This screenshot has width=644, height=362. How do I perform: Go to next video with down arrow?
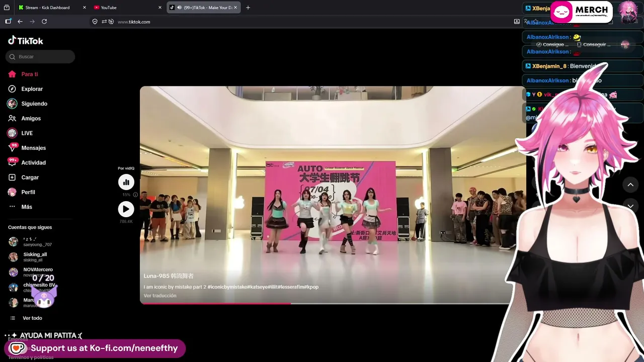coord(630,206)
